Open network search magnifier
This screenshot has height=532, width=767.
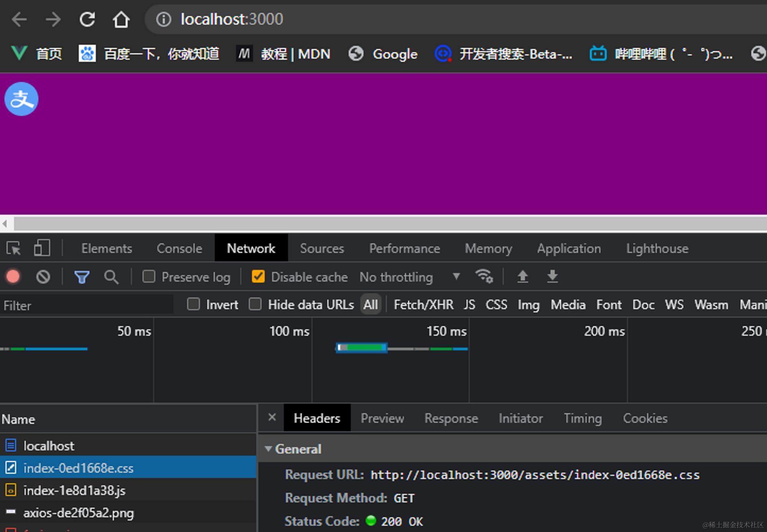coord(111,277)
